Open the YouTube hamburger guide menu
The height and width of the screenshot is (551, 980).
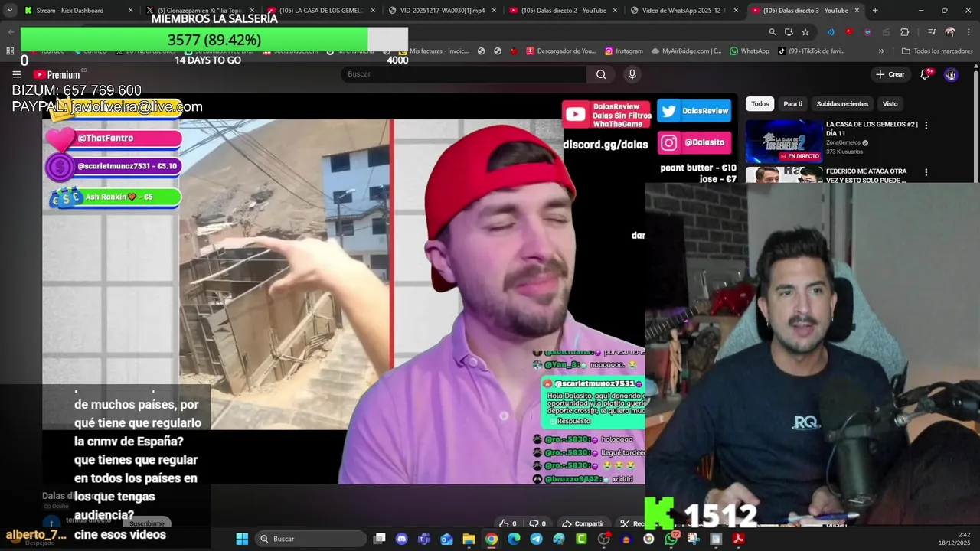click(x=16, y=74)
